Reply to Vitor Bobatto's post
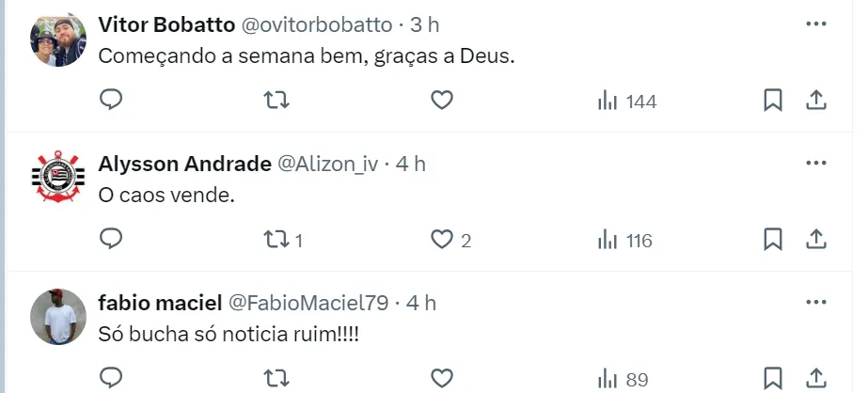The width and height of the screenshot is (868, 393). pyautogui.click(x=112, y=100)
